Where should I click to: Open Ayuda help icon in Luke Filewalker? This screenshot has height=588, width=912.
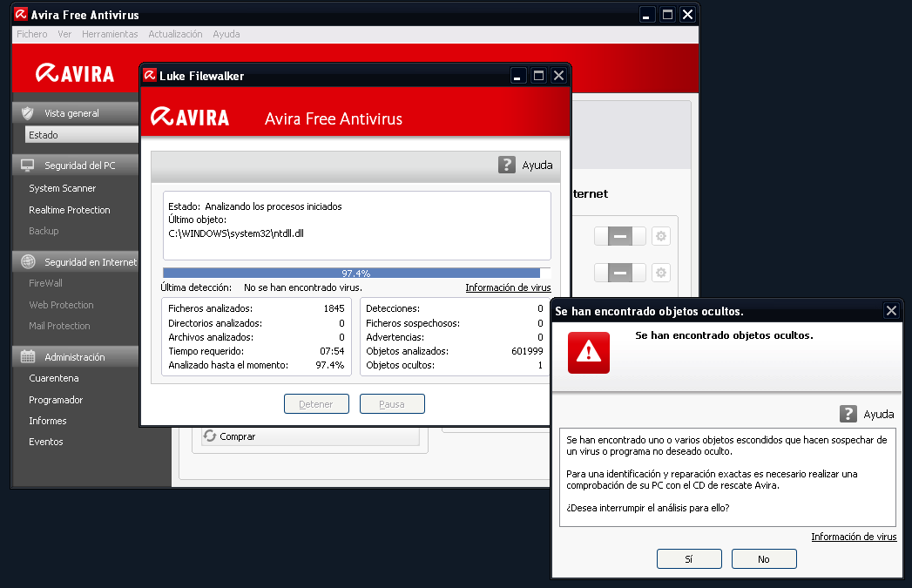click(507, 165)
